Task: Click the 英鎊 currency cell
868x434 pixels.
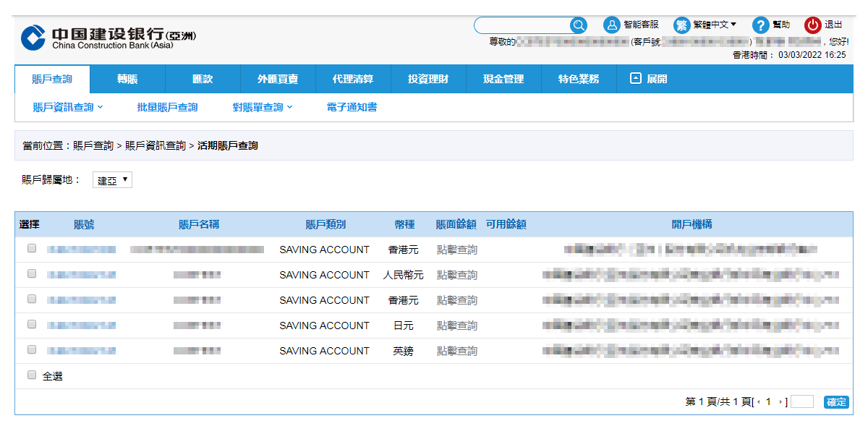Action: coord(404,351)
